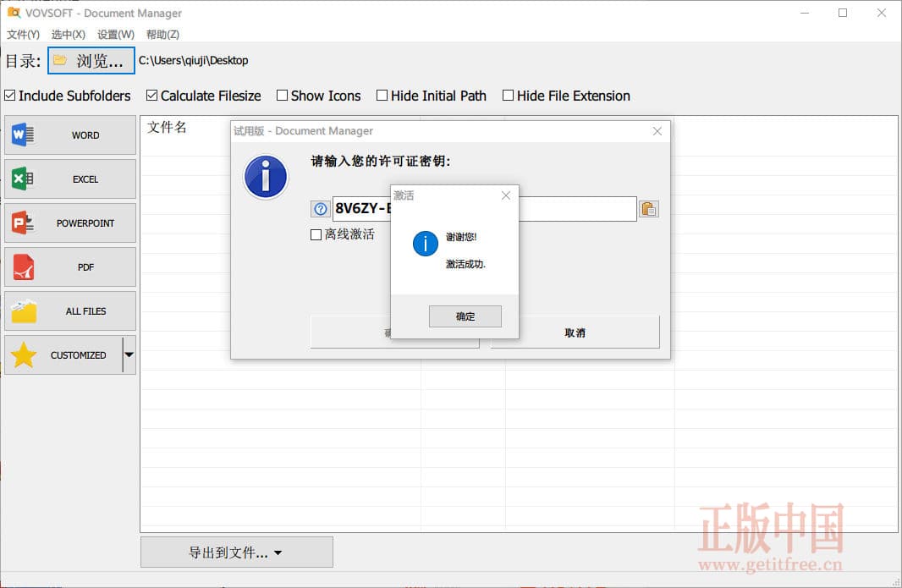Show ALL FILES in the list
Screen dimensions: 902x588
(x=70, y=310)
